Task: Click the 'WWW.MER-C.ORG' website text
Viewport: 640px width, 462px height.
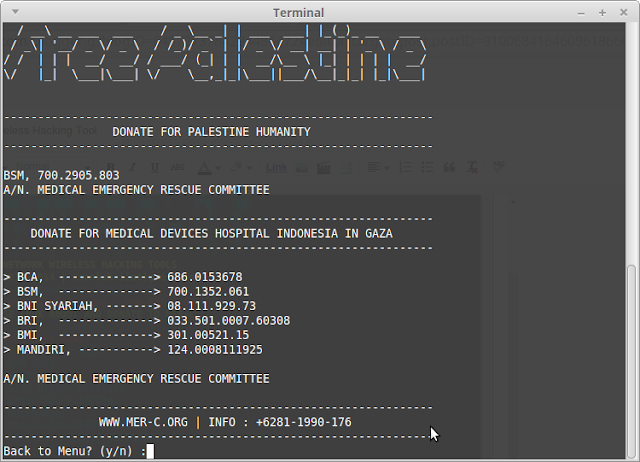Action: point(143,422)
